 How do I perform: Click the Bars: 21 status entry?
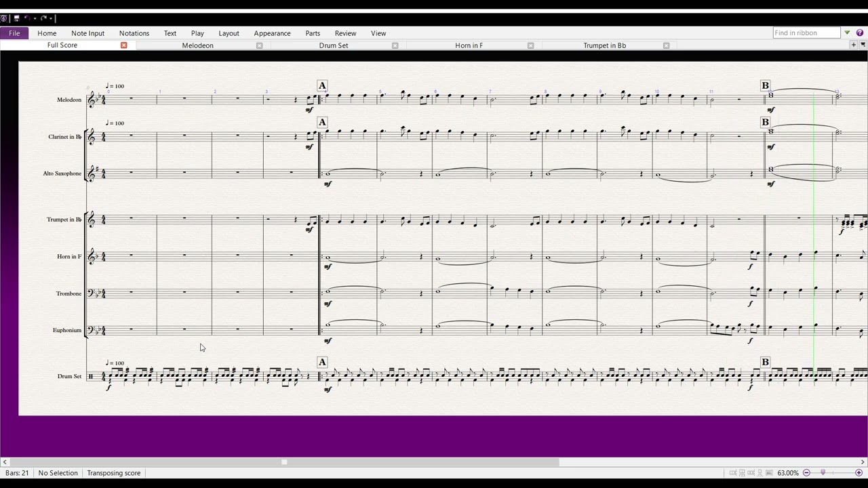pos(17,473)
